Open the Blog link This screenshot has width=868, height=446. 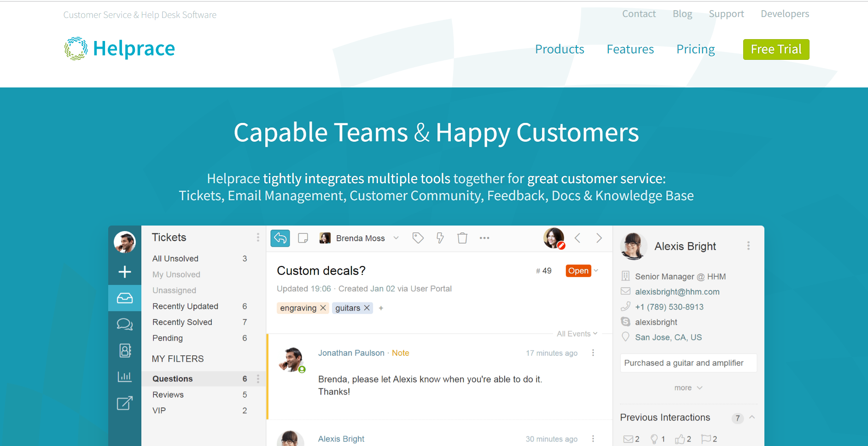pos(682,14)
